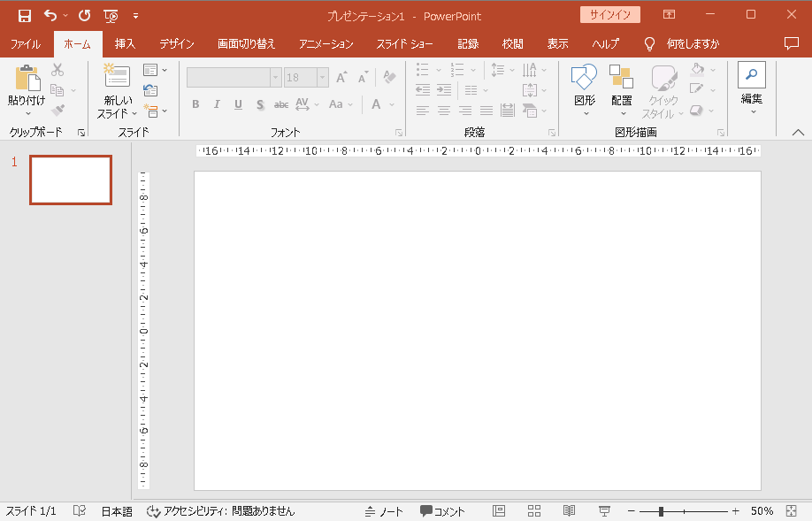This screenshot has height=521, width=812.
Task: Toggle Italic formatting
Action: 217,104
